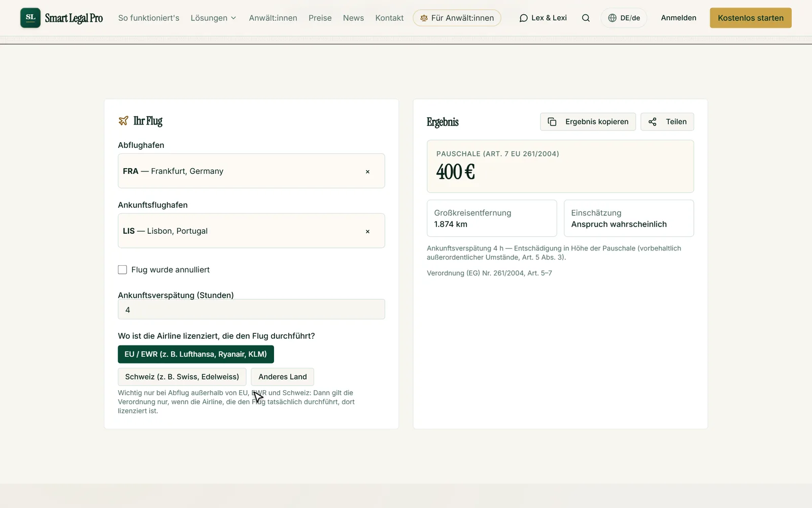Select the EU / EWR airline license option
The height and width of the screenshot is (508, 812).
pos(196,354)
